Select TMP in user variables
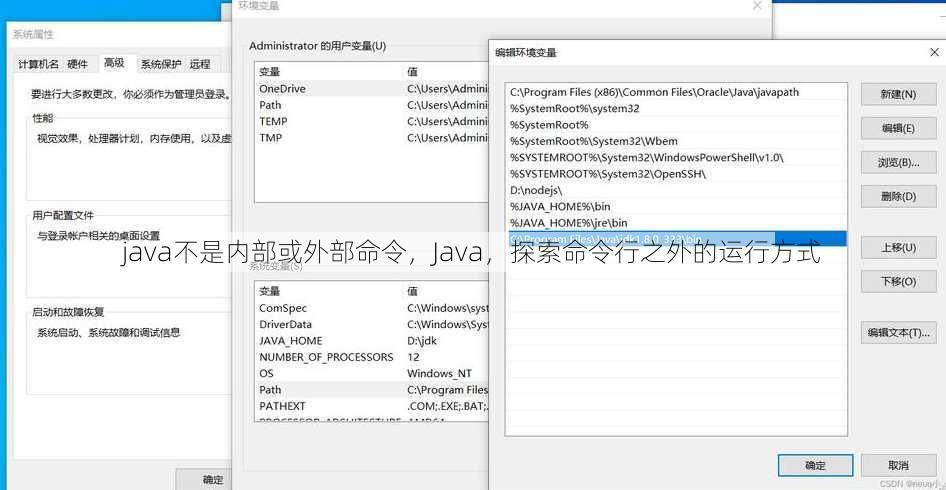 pos(371,138)
